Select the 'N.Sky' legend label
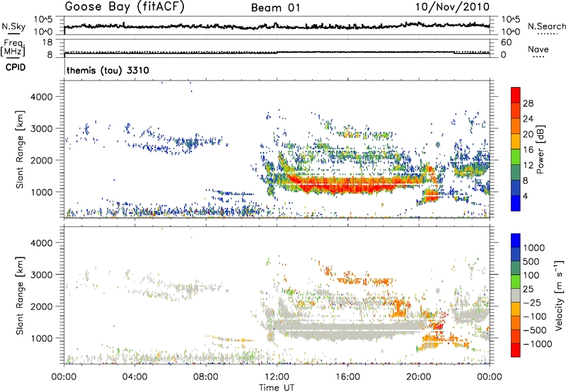This screenshot has height=392, width=566. coord(13,26)
